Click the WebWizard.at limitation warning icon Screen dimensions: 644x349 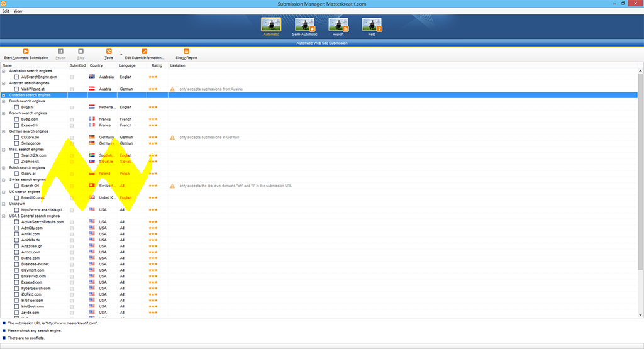[172, 89]
